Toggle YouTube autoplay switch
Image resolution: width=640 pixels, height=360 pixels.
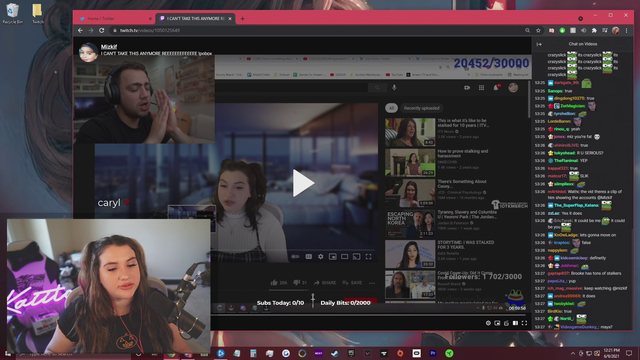coord(296,257)
